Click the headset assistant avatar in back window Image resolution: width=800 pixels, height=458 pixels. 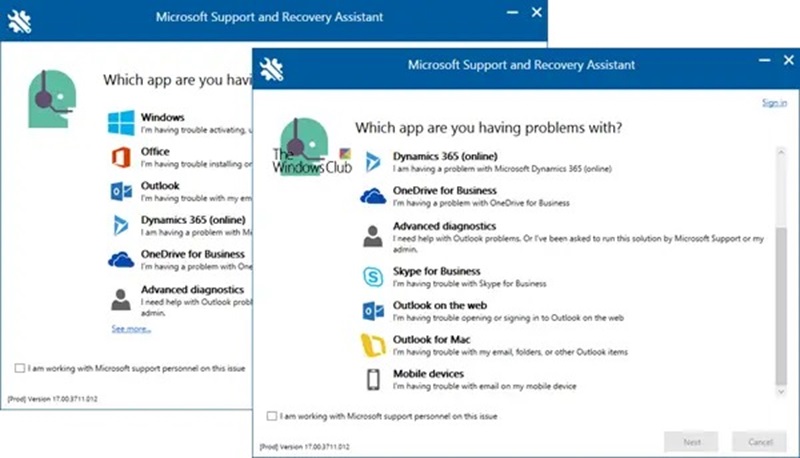52,99
